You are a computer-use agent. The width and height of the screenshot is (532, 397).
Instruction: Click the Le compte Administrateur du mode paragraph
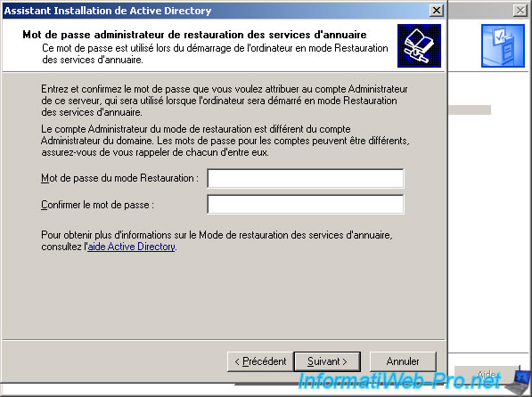coord(225,141)
